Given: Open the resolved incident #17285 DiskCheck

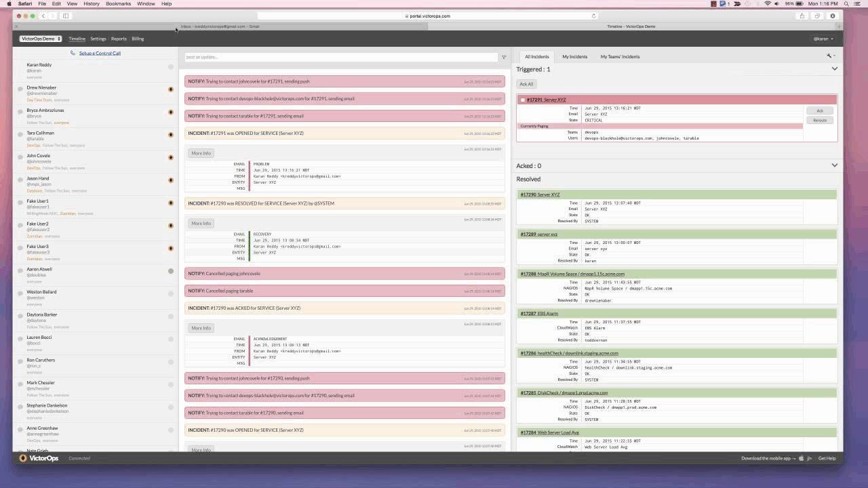Looking at the screenshot, I should 564,392.
